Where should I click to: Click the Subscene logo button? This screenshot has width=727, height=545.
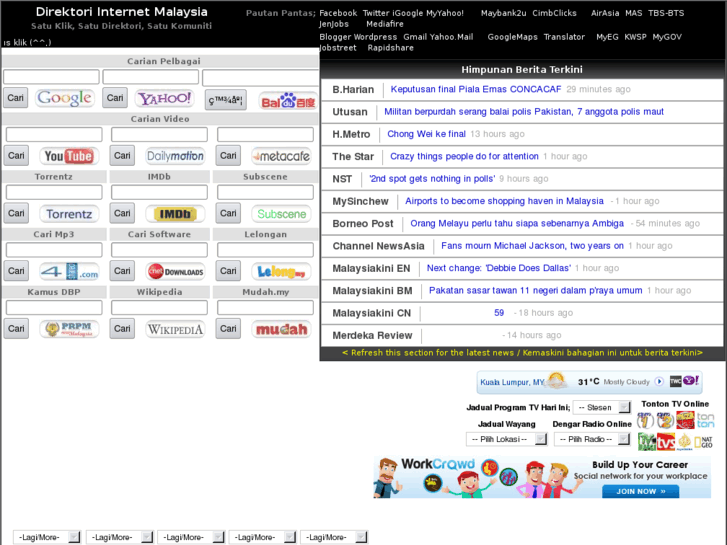pyautogui.click(x=281, y=213)
